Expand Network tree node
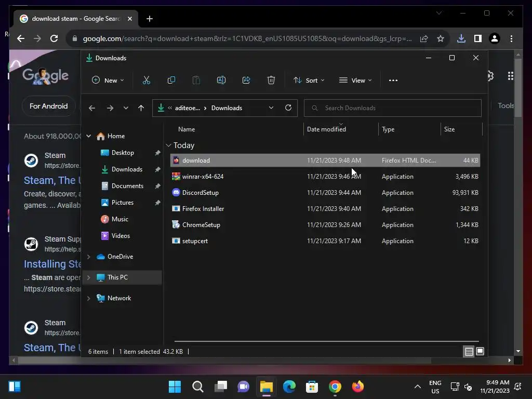Viewport: 532px width, 399px height. [x=88, y=298]
